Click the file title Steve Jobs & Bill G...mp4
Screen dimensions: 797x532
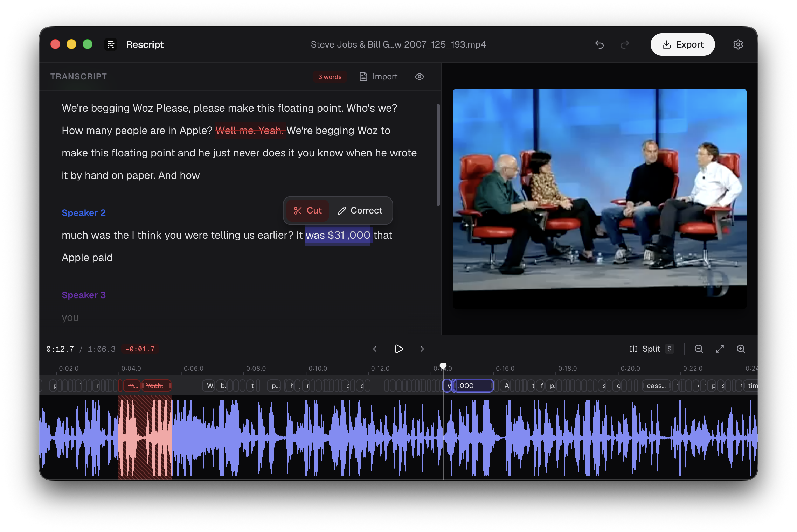click(x=398, y=44)
